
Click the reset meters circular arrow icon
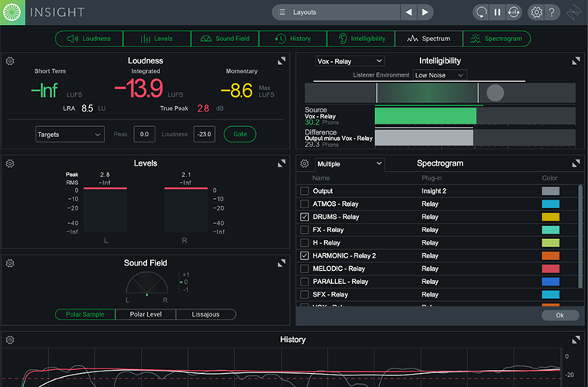coord(482,12)
